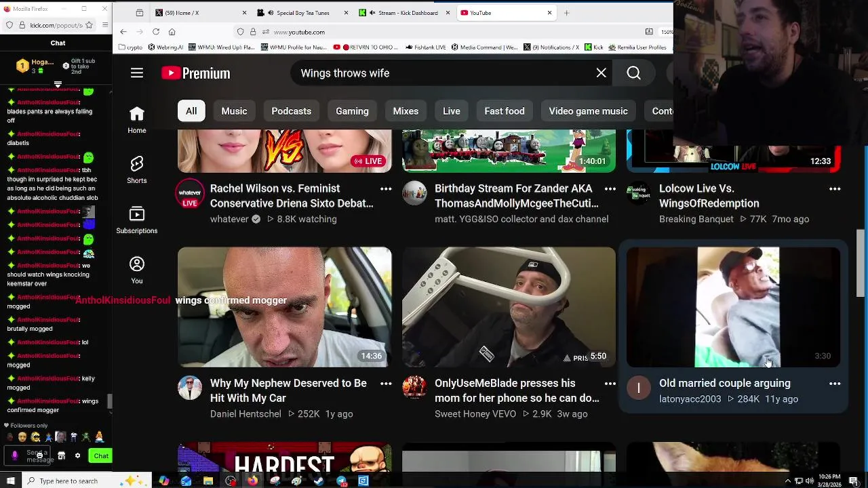Open more options for Rachel Wilson debate video
Screen dimensions: 868x488
[x=386, y=189]
